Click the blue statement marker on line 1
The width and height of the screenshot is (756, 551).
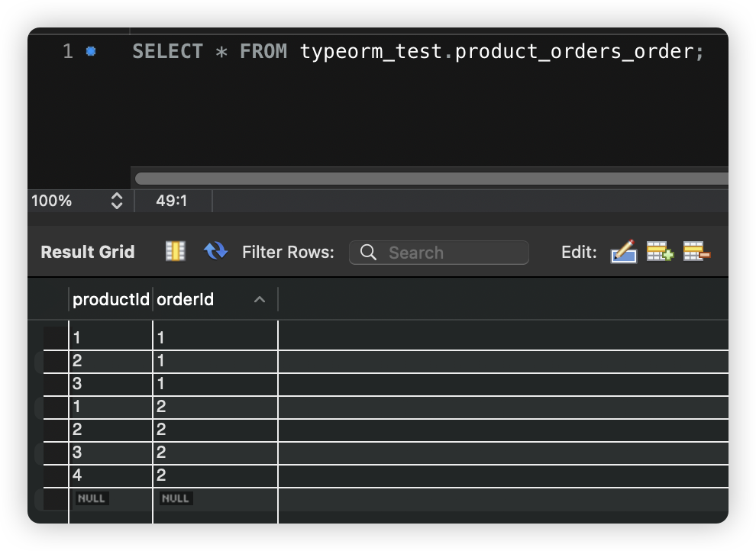tap(91, 52)
